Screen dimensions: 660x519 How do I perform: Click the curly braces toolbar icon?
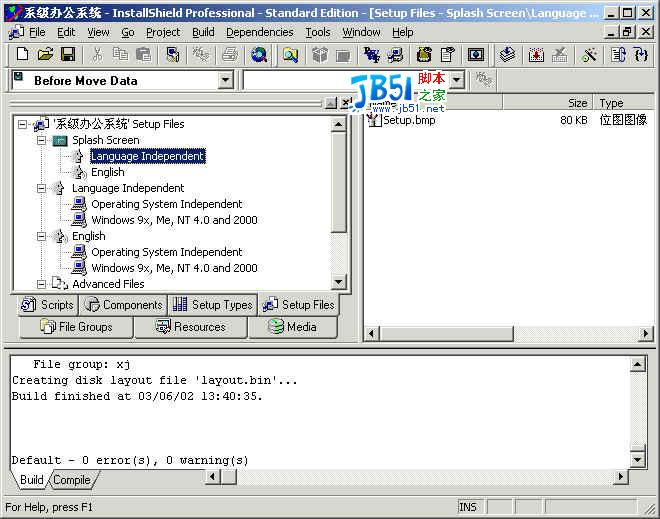[x=641, y=55]
